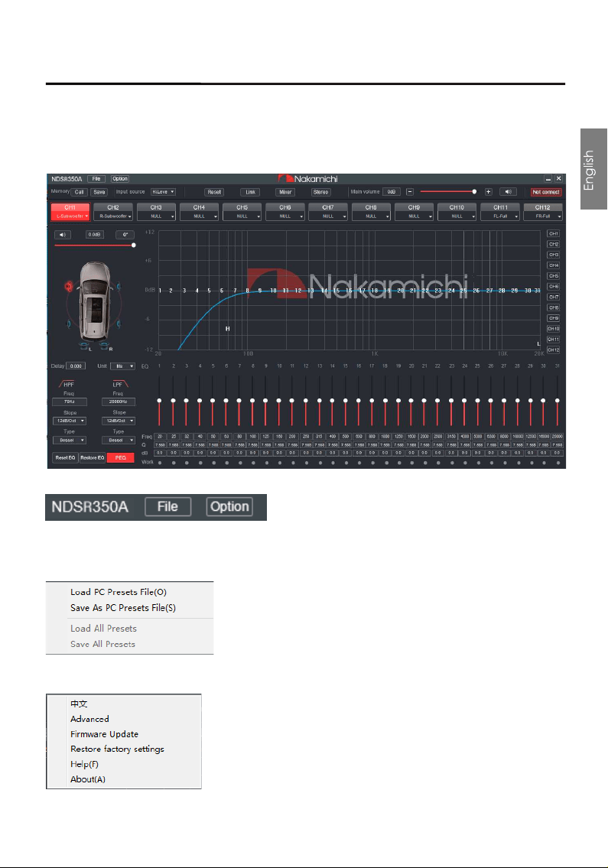The width and height of the screenshot is (608, 868).
Task: Click the red Not connect button
Action: 546,192
